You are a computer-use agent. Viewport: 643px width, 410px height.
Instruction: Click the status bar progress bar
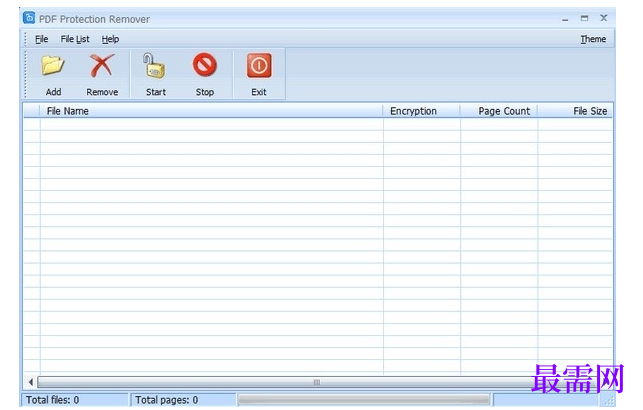(x=364, y=400)
